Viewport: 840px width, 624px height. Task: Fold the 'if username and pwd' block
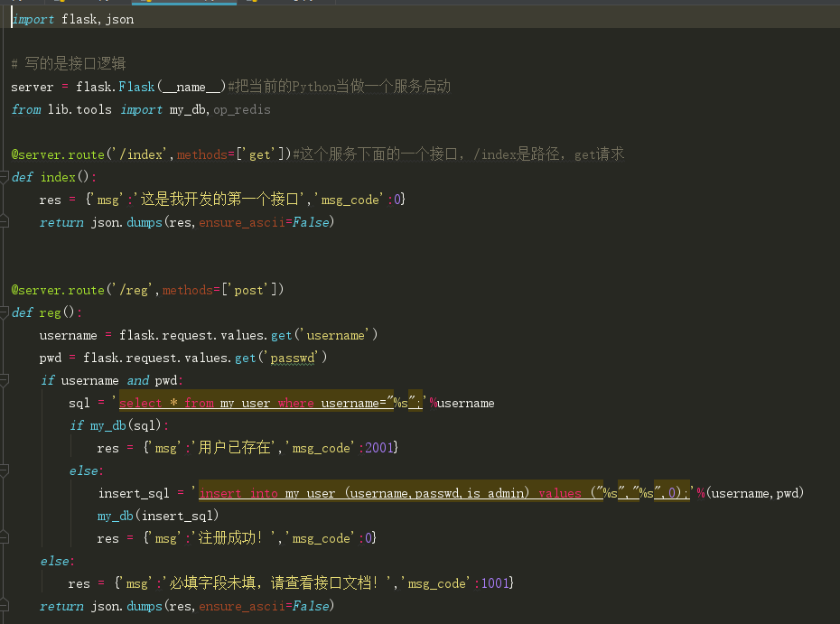4,380
